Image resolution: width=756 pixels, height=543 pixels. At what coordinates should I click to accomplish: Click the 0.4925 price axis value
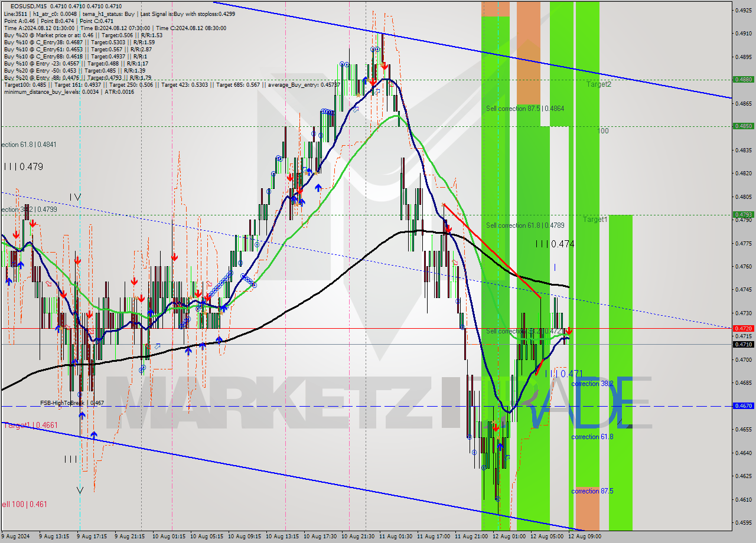point(743,10)
